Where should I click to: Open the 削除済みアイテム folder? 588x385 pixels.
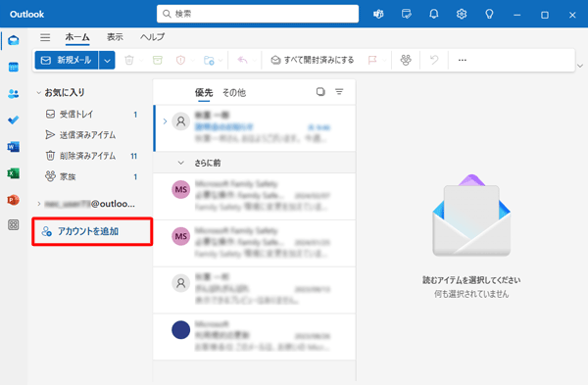click(x=91, y=156)
